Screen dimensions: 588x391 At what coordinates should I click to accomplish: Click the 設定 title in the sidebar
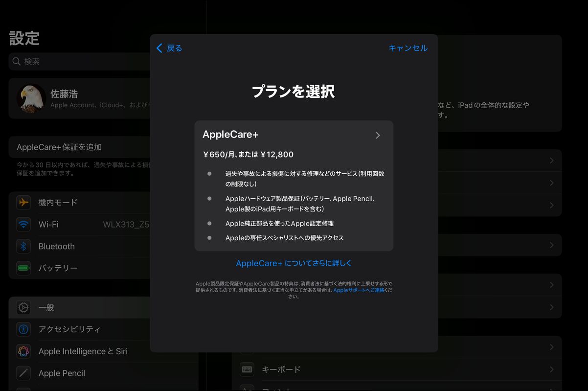(x=24, y=38)
